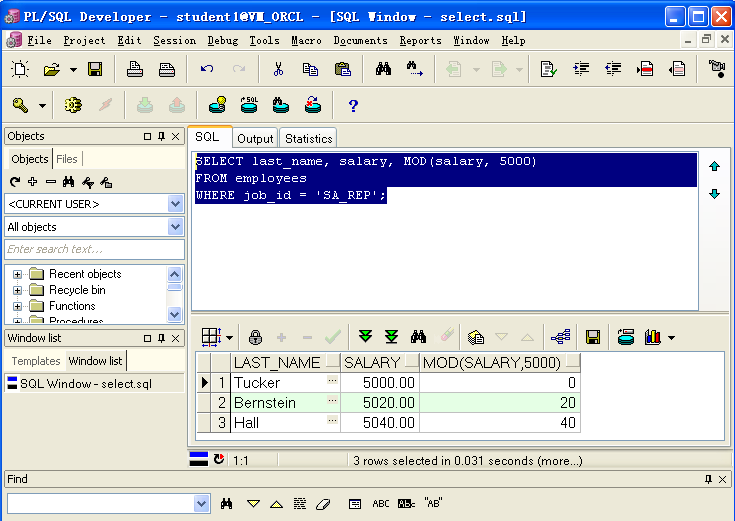Open the dropdown arrow next to Open icon
Viewport: 735px width, 521px height.
(x=73, y=70)
